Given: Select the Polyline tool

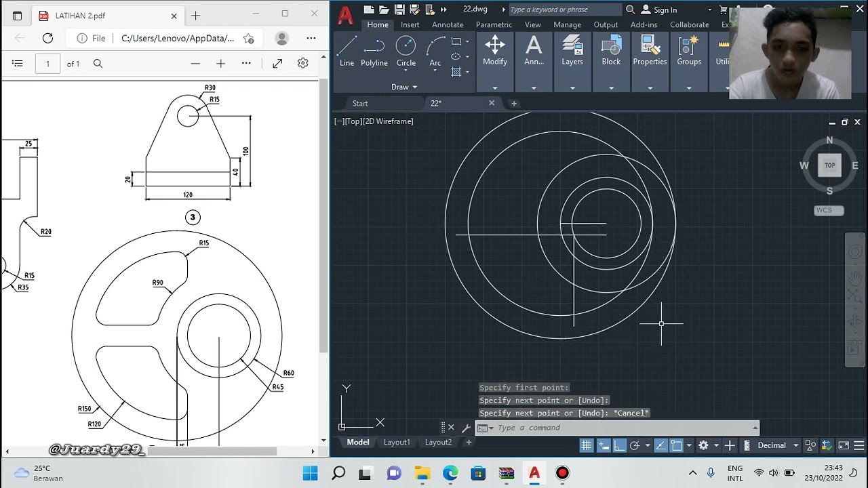Looking at the screenshot, I should click(x=374, y=52).
